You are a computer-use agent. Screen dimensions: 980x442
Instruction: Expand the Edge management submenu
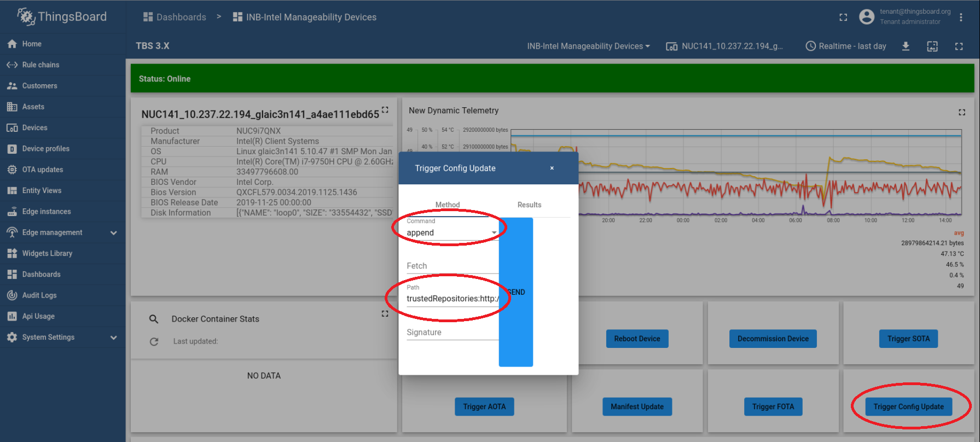113,232
